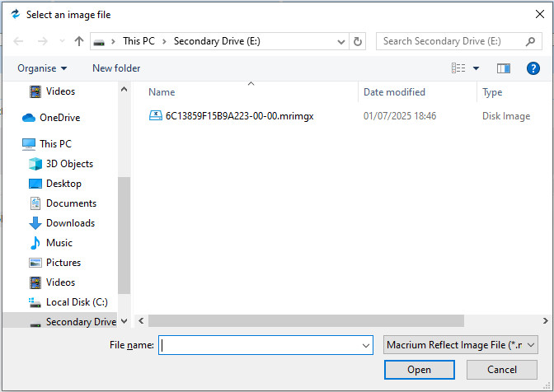Open Downloads in navigation pane
Viewport: 554px width, 392px height.
(x=70, y=223)
